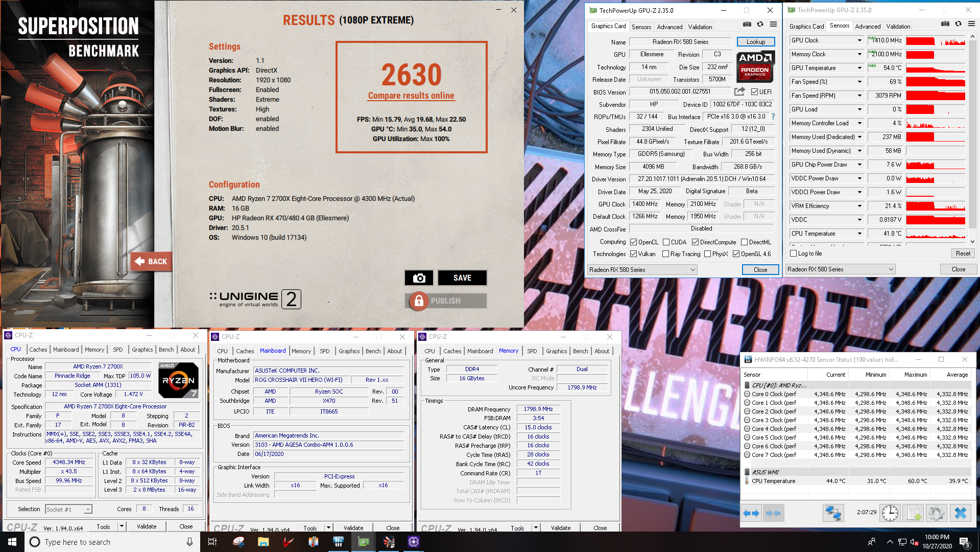Click the lock icon beside PUBLISH

coord(419,301)
